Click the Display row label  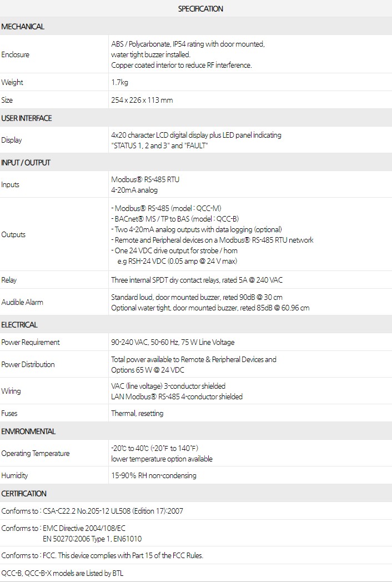(12, 140)
